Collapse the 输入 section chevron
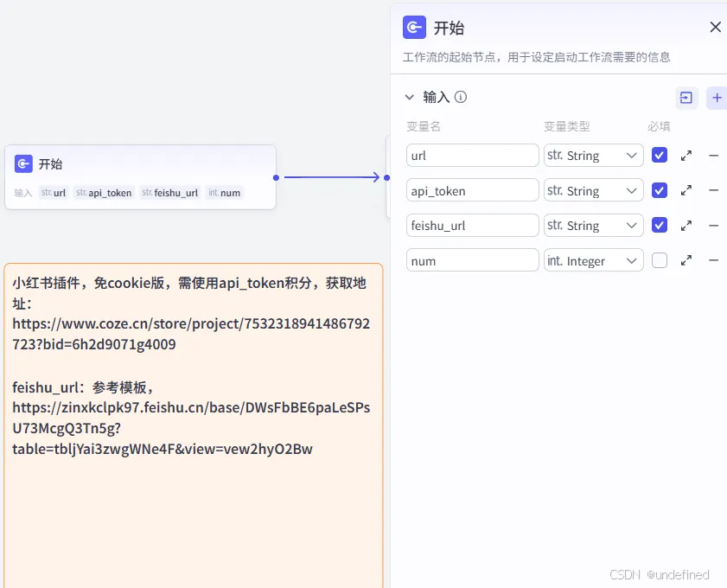This screenshot has height=588, width=727. click(x=410, y=97)
